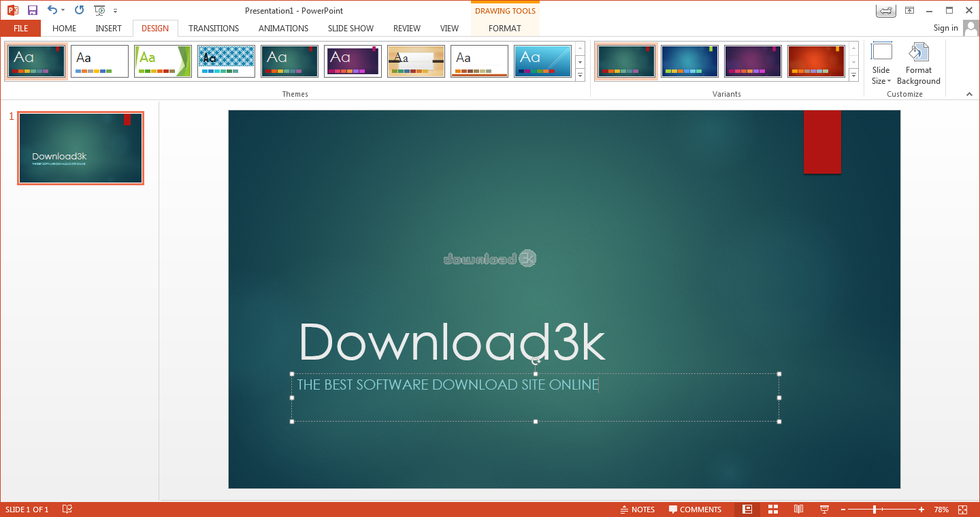Click the Sign in link
The height and width of the screenshot is (517, 980).
pyautogui.click(x=945, y=28)
